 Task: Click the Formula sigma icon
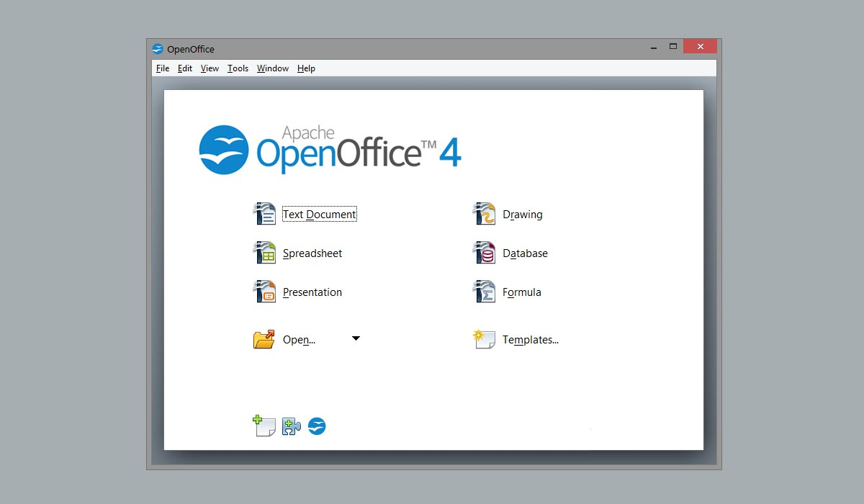484,292
